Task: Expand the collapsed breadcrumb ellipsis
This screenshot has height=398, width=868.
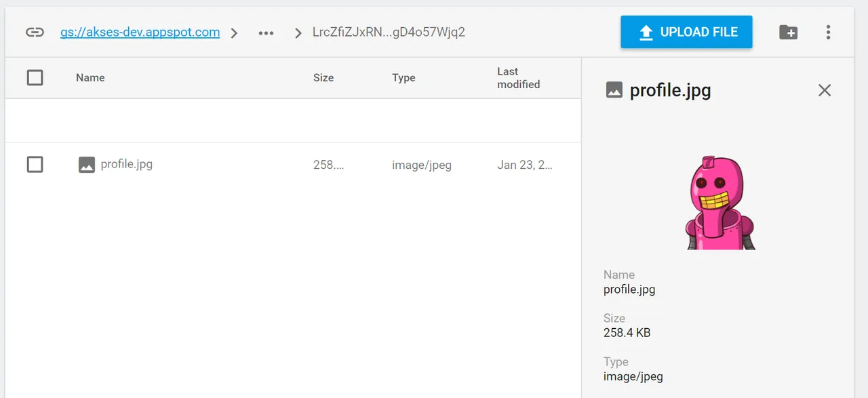Action: pos(266,33)
